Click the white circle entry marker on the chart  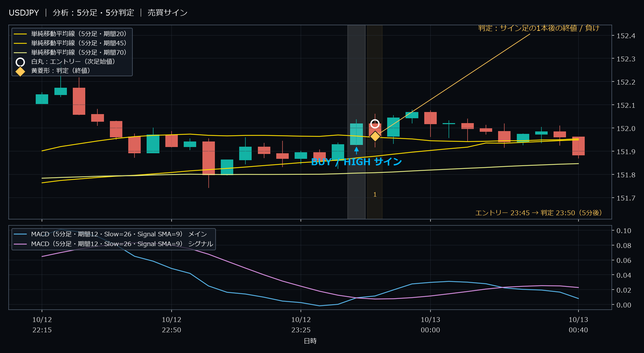(375, 124)
